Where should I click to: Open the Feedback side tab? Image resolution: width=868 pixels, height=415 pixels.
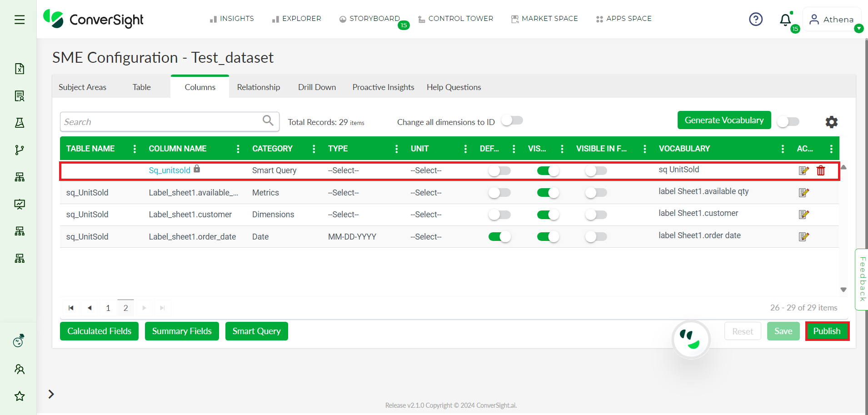(862, 280)
